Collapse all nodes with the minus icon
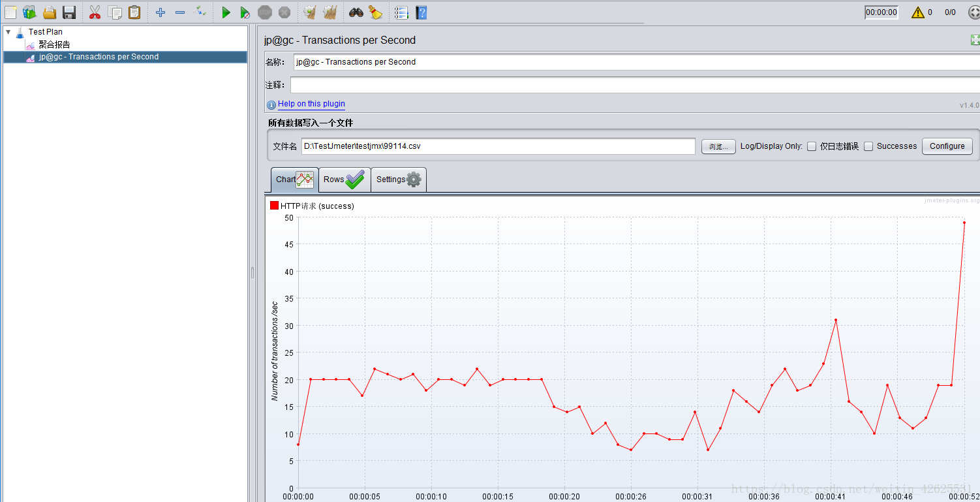The width and height of the screenshot is (980, 502). pos(180,12)
